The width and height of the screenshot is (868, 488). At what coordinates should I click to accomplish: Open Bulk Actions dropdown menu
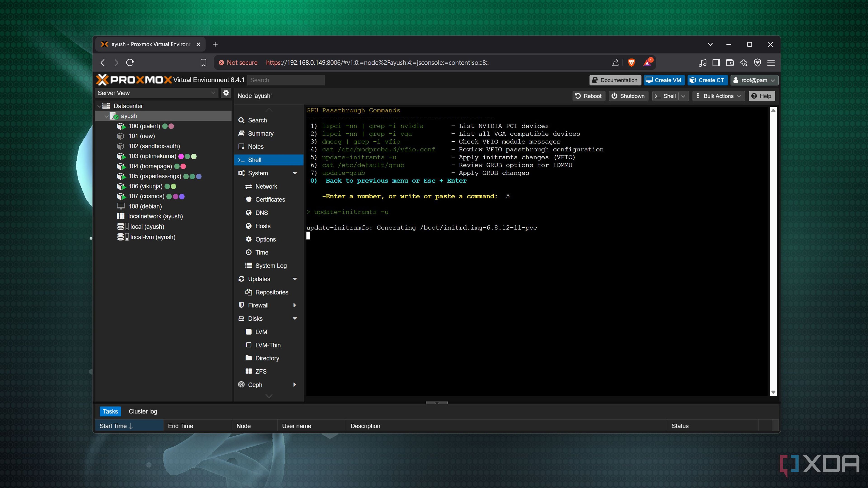[718, 96]
